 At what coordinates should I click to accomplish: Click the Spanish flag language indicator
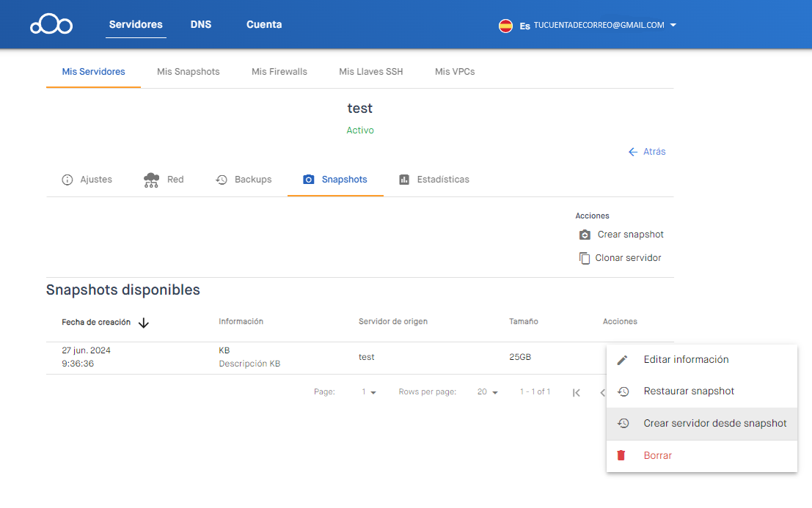505,24
